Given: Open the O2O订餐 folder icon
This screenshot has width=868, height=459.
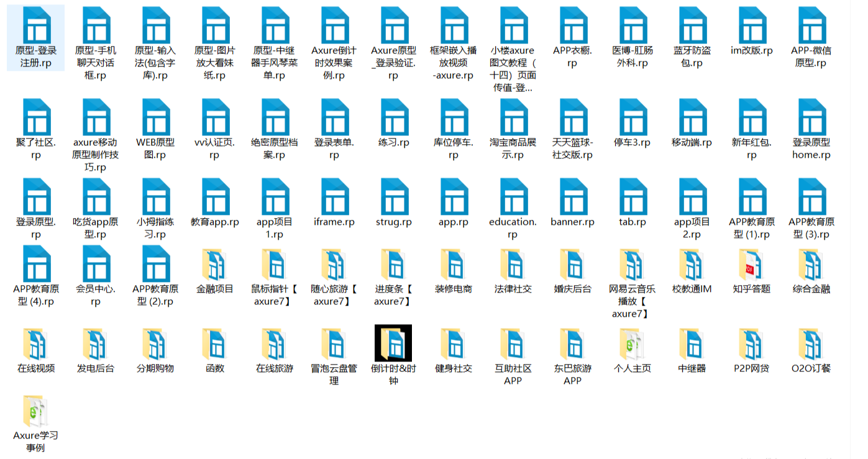Looking at the screenshot, I should [811, 344].
